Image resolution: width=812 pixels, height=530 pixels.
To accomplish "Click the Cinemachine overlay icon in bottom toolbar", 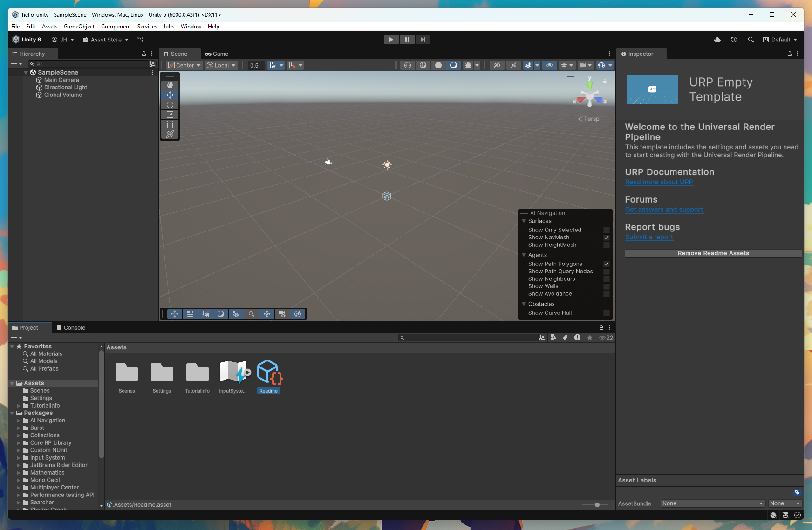I will pyautogui.click(x=282, y=314).
